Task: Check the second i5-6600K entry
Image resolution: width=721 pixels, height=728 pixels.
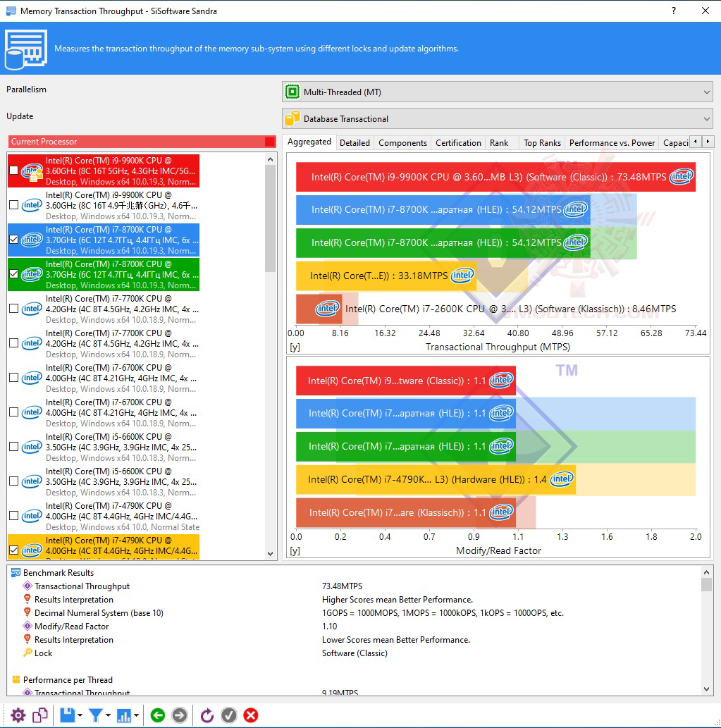Action: click(14, 481)
